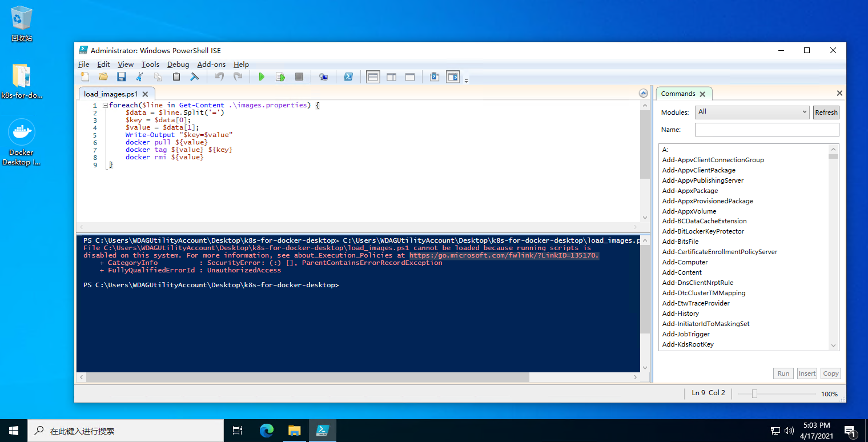Click the go.microsoft.com fwlink URL
Image resolution: width=868 pixels, height=442 pixels.
[x=504, y=255]
